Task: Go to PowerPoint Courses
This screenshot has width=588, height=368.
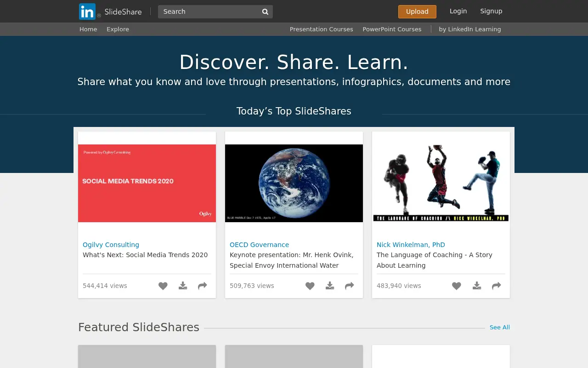Action: tap(392, 29)
